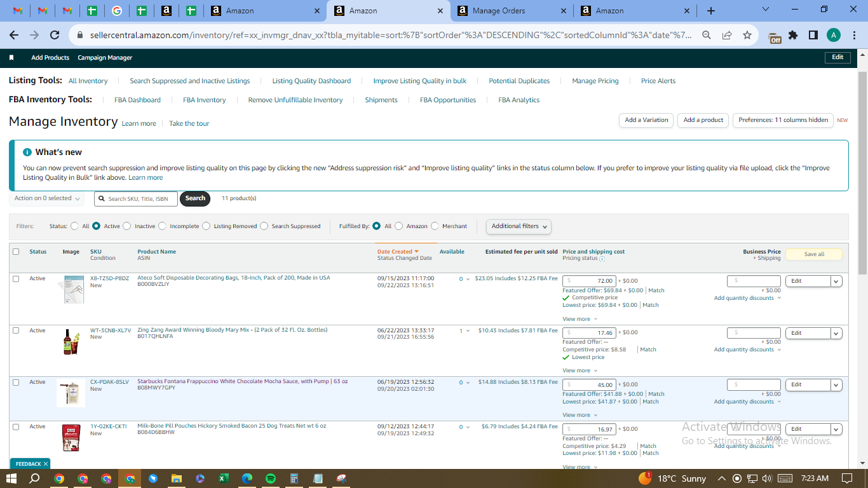Click the Zing Zang Bloody Mary Mix thumbnail
This screenshot has height=488, width=868.
pyautogui.click(x=71, y=342)
